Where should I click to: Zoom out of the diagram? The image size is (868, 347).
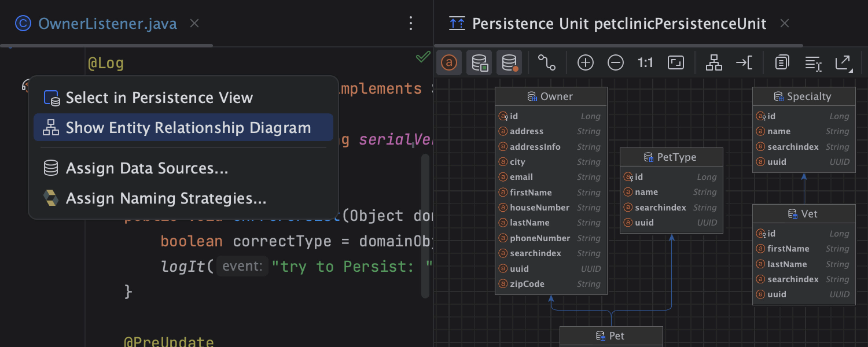point(616,62)
